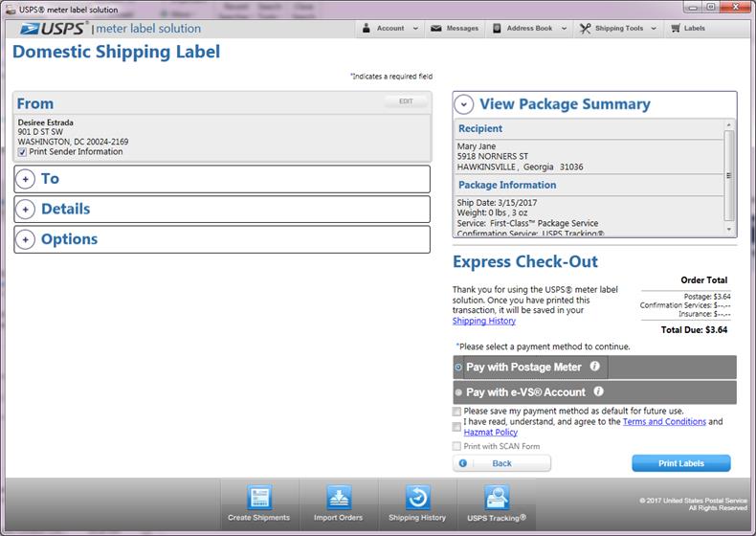Click the 5918 NORNERS ST address line
The width and height of the screenshot is (756, 536).
pos(493,156)
